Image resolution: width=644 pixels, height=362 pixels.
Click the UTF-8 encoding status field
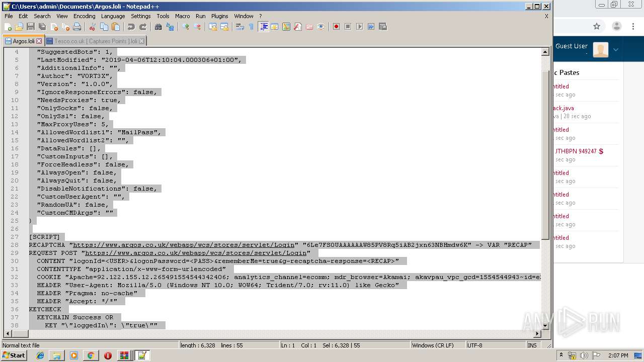pos(496,345)
